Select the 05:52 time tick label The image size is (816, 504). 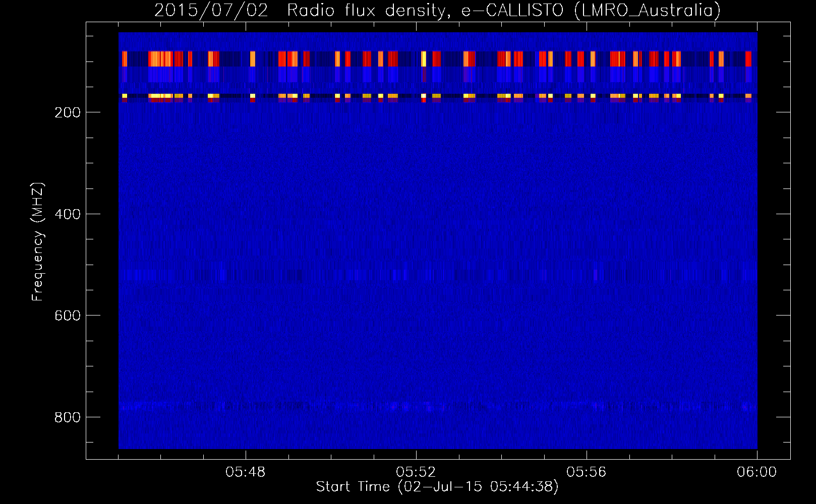[x=416, y=472]
